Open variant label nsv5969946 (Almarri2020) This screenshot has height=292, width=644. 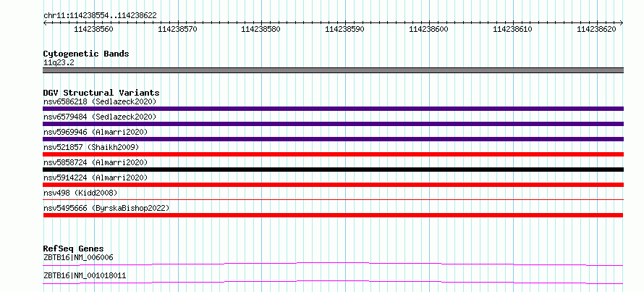point(96,132)
